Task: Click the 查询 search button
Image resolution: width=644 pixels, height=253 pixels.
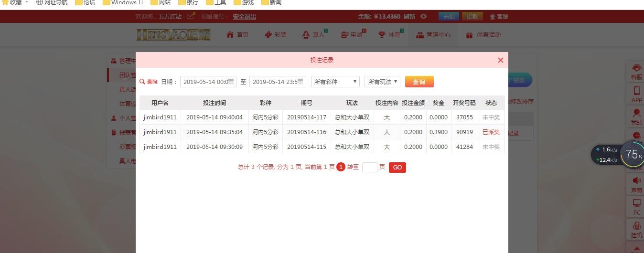Action: 419,82
